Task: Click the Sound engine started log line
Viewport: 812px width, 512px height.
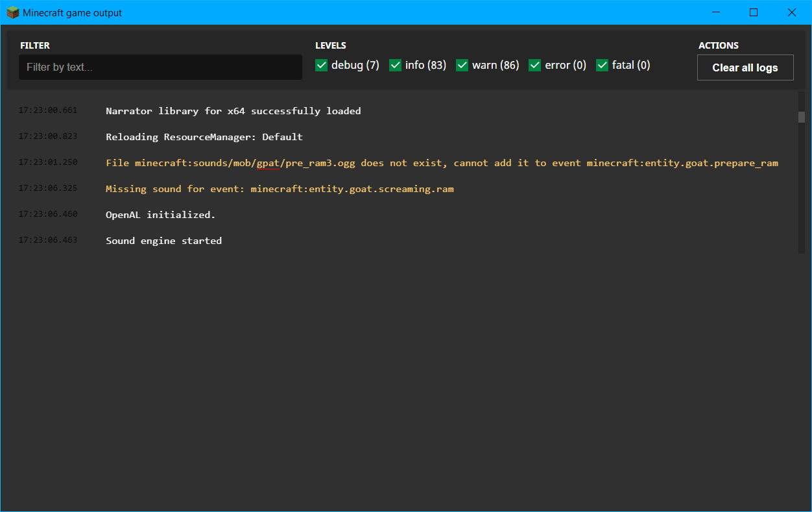Action: [x=163, y=241]
